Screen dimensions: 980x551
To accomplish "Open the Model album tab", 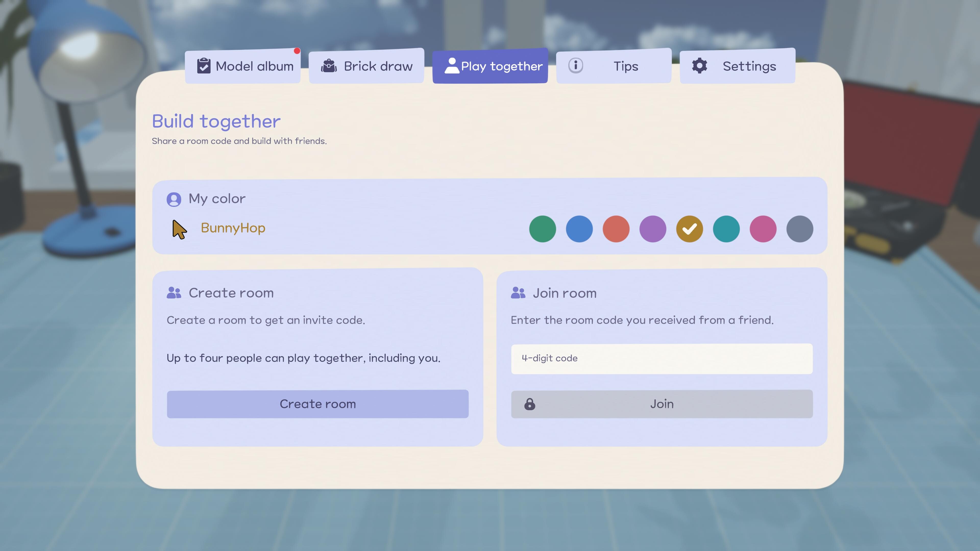I will (242, 66).
